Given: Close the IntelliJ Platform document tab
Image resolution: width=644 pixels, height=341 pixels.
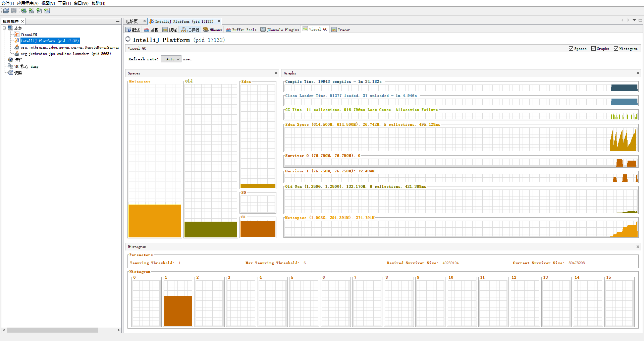Looking at the screenshot, I should pos(219,21).
